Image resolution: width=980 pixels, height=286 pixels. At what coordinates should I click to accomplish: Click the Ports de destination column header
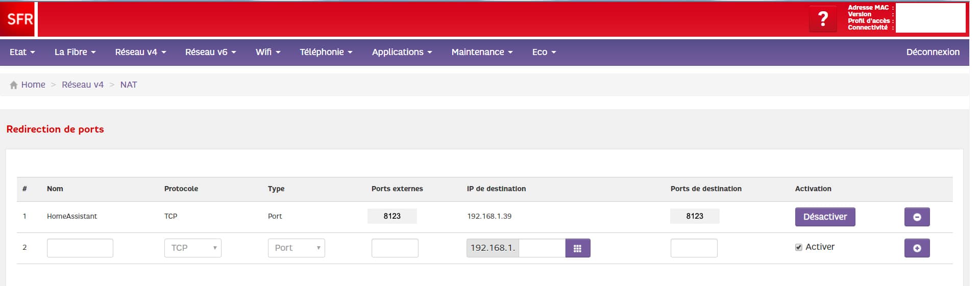706,189
